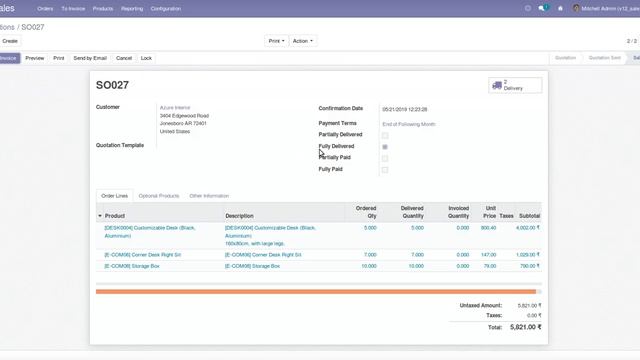Open the Configuration menu

point(166,9)
